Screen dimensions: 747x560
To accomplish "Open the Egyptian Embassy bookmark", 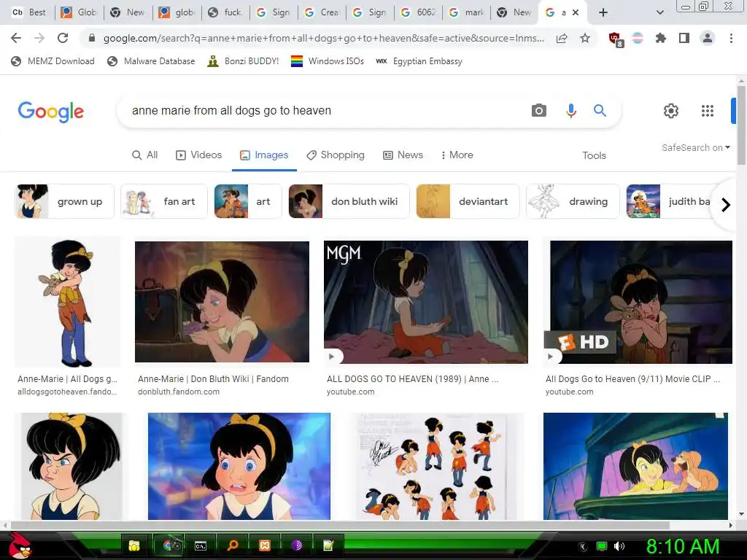I will (x=419, y=61).
